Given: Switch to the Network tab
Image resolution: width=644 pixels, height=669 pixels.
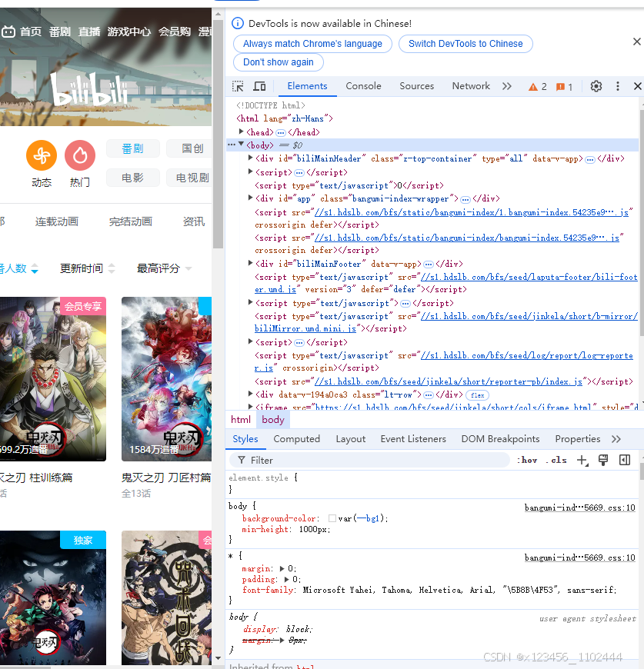Looking at the screenshot, I should click(x=471, y=86).
